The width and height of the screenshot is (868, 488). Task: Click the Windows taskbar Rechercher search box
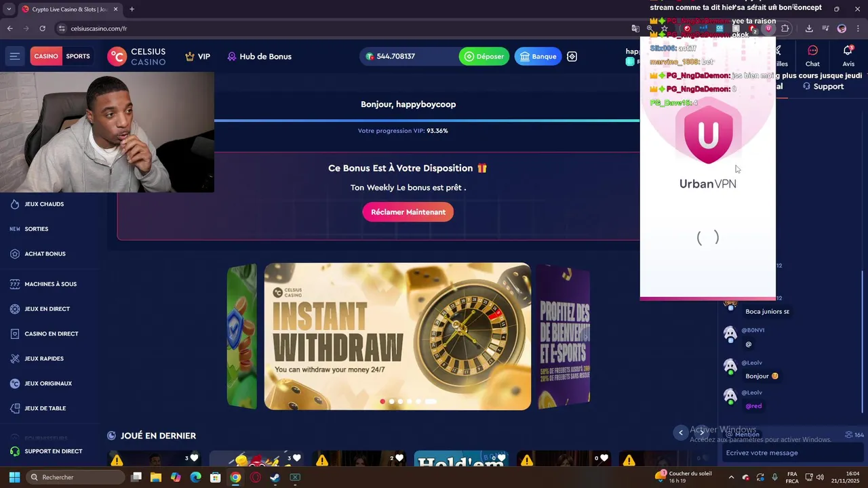75,477
